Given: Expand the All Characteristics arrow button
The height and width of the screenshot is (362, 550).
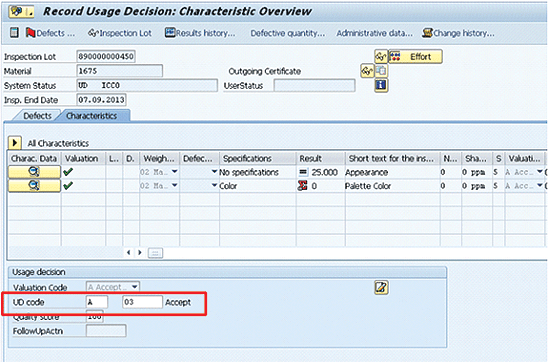Looking at the screenshot, I should [x=15, y=143].
